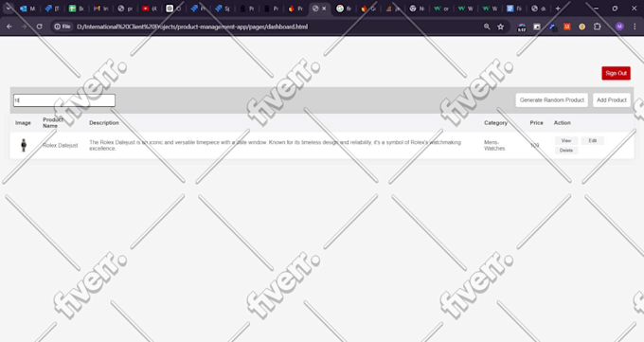The image size is (644, 342).
Task: Switch to the green spreadsheet tab
Action: point(77,9)
